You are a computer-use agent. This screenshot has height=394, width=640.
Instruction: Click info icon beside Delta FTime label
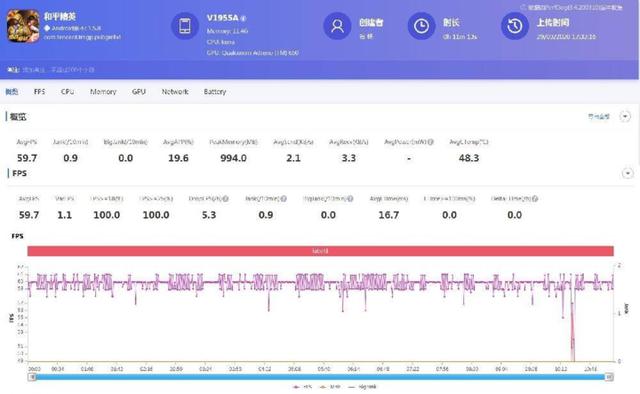(x=535, y=198)
